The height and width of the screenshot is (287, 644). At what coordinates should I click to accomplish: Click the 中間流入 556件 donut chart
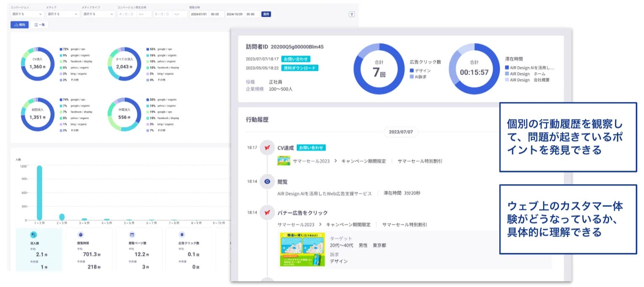(x=124, y=114)
